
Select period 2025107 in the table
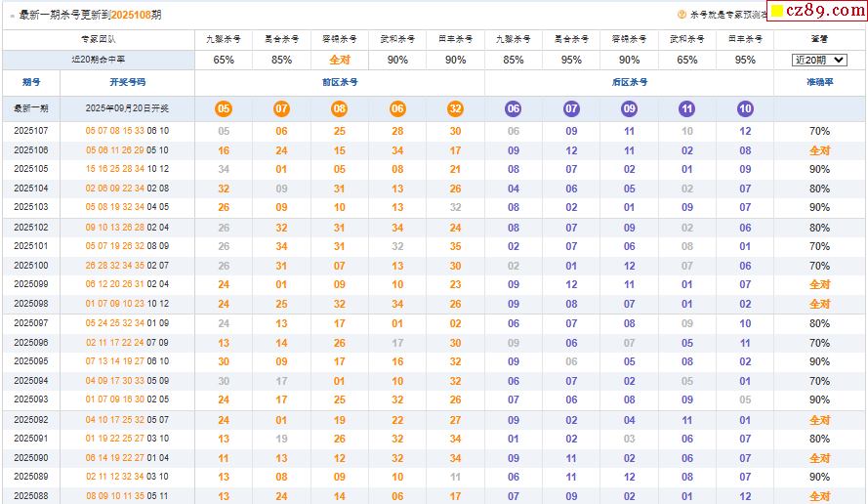point(31,131)
